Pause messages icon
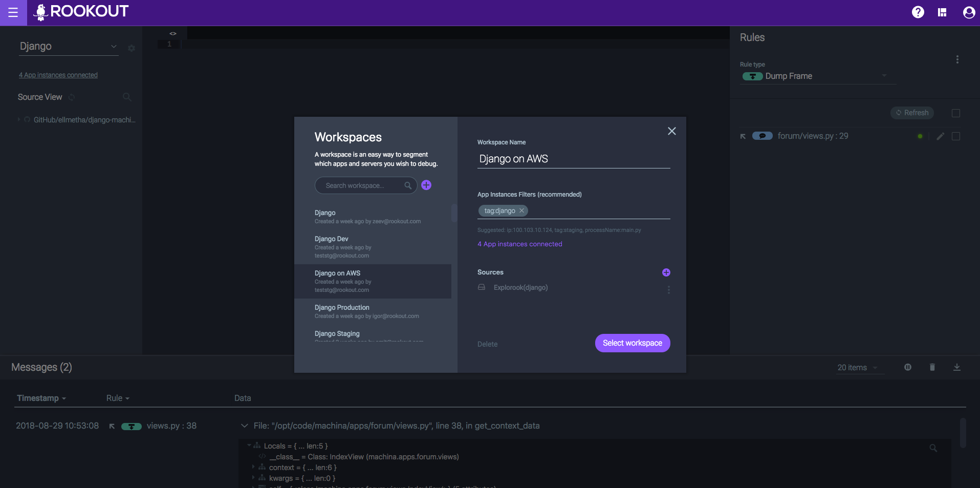980x488 pixels. coord(908,367)
